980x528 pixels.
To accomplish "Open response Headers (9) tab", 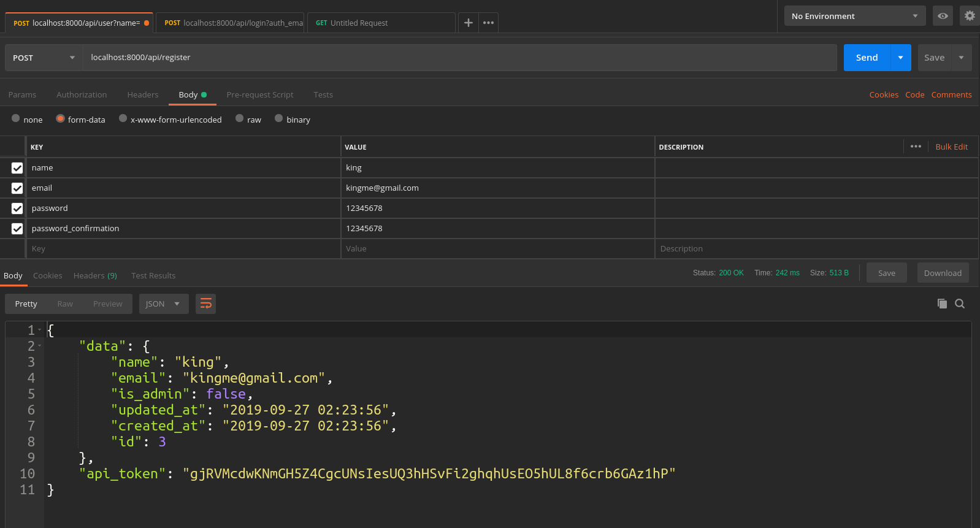I will (x=95, y=275).
